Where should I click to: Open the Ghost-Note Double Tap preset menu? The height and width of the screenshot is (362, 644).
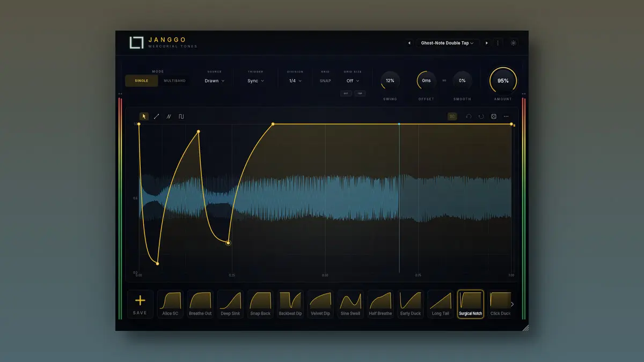tap(447, 43)
